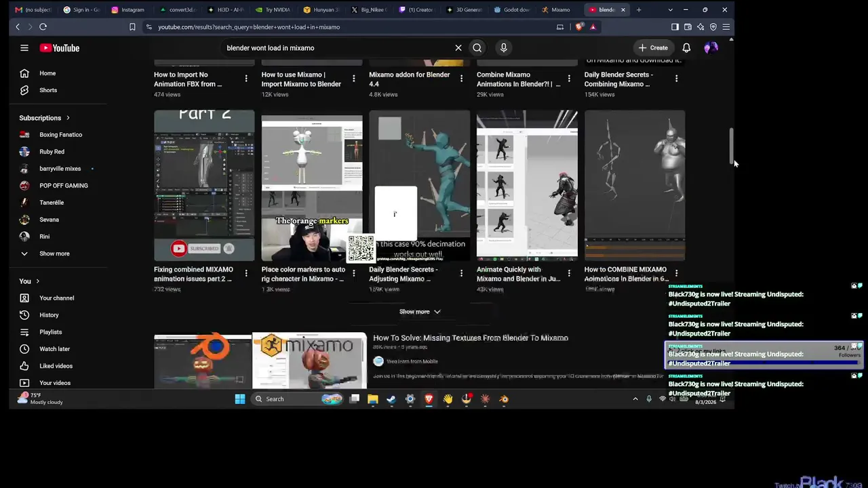
Task: Play 'How to COMBINE MIXAMO Animations' short thumbnail
Action: pyautogui.click(x=635, y=185)
